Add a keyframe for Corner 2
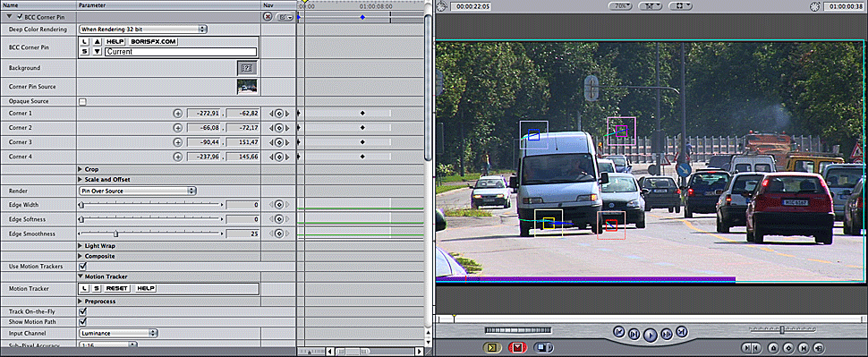 (279, 128)
